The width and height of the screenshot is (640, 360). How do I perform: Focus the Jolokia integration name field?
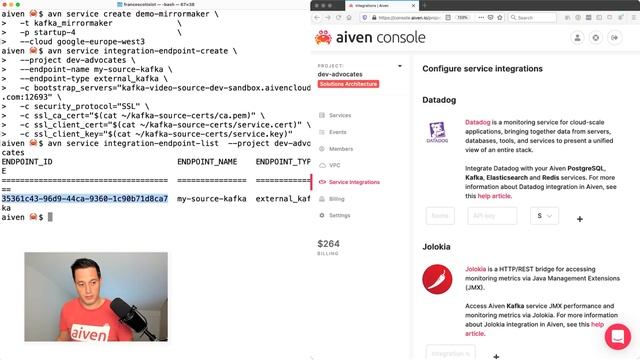click(x=451, y=353)
